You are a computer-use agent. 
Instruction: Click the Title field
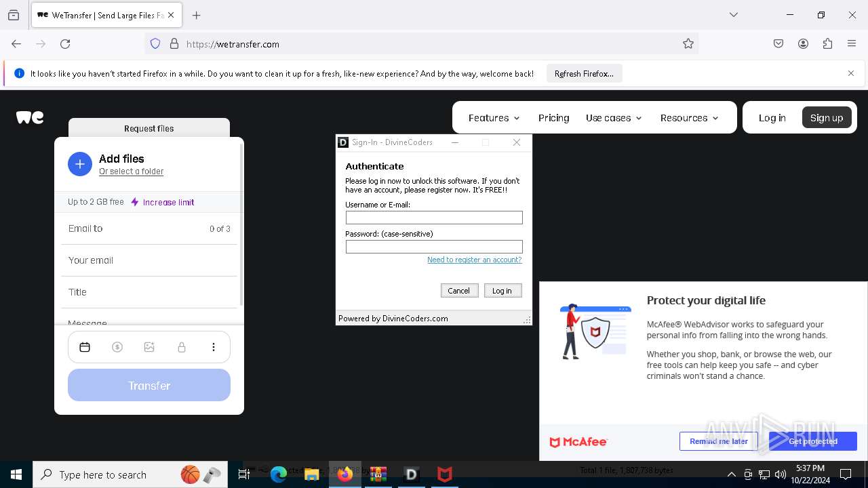pos(149,292)
